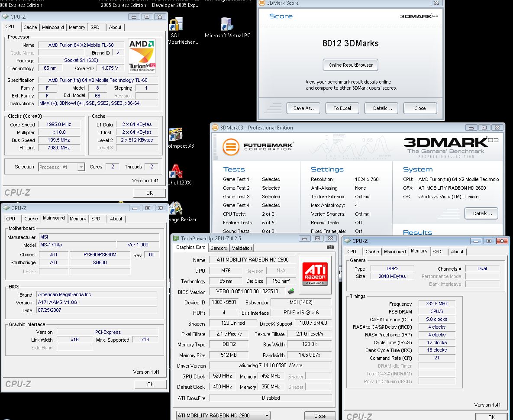Click Level 2 cache 2 x 512 KBytes
This screenshot has height=420, width=513.
[x=137, y=140]
